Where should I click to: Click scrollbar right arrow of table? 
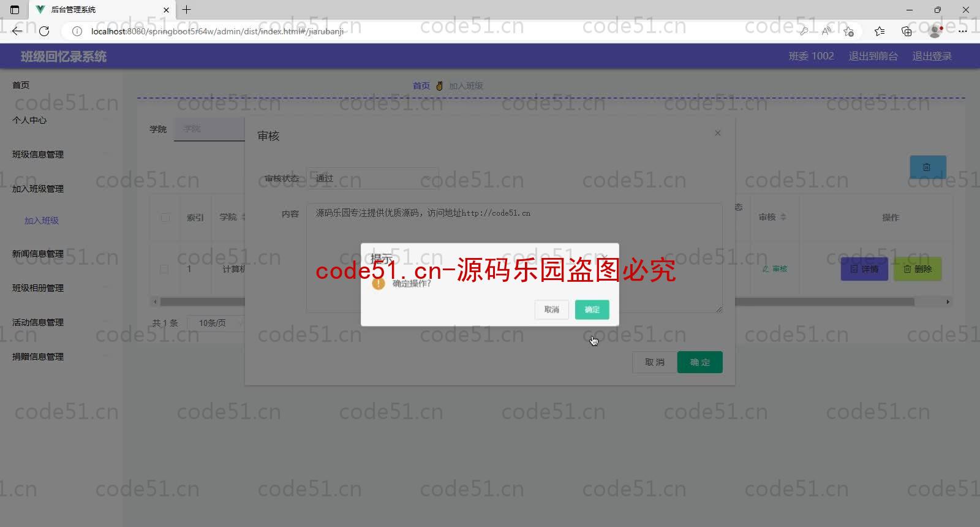[x=948, y=302]
